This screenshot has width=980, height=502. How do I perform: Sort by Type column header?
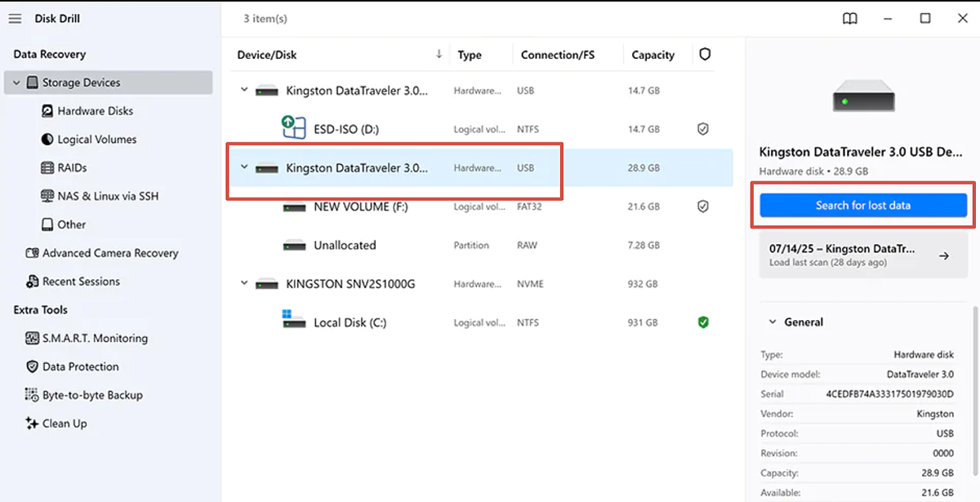470,55
